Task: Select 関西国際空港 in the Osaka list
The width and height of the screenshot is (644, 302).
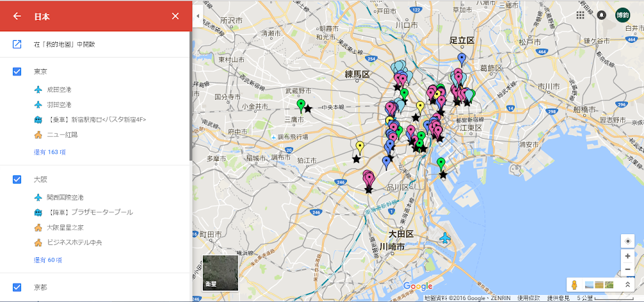Action: coord(65,197)
